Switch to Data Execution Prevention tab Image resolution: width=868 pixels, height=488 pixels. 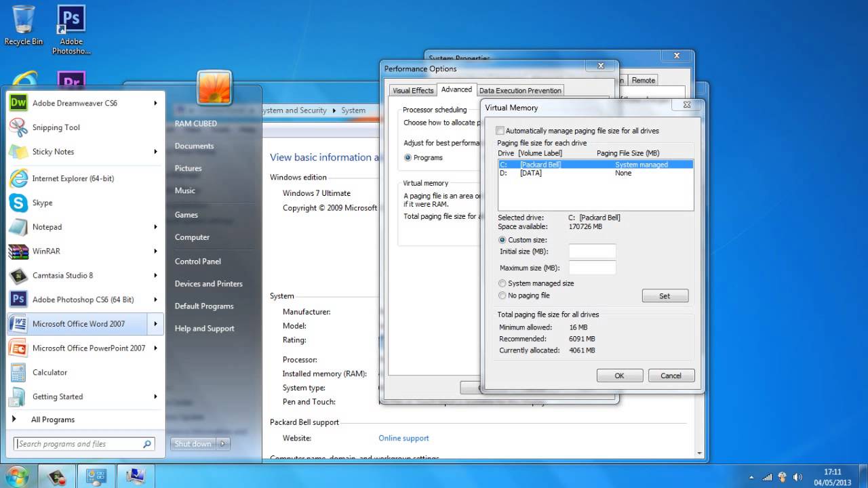pyautogui.click(x=520, y=91)
